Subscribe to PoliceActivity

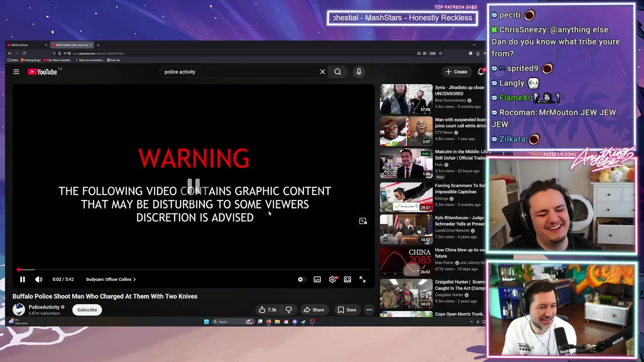pyautogui.click(x=87, y=310)
